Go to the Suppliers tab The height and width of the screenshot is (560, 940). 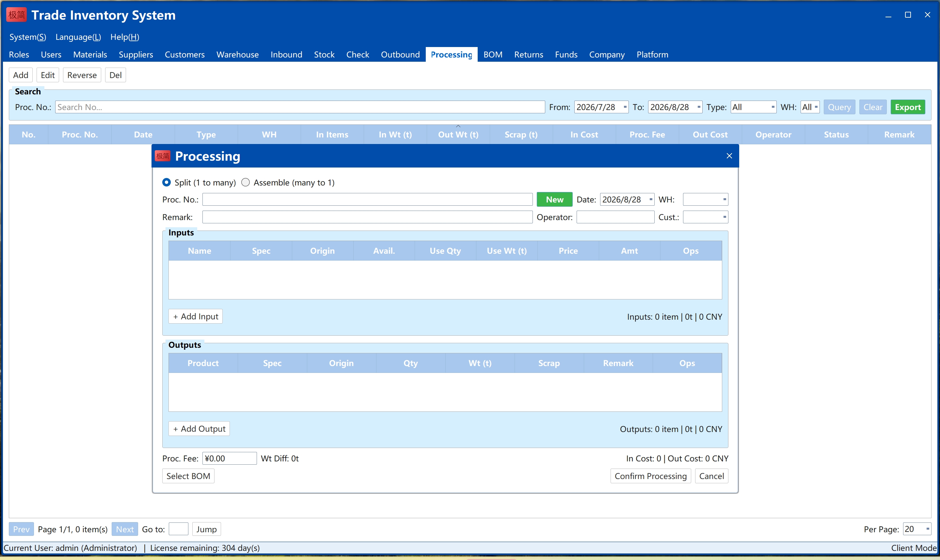136,54
